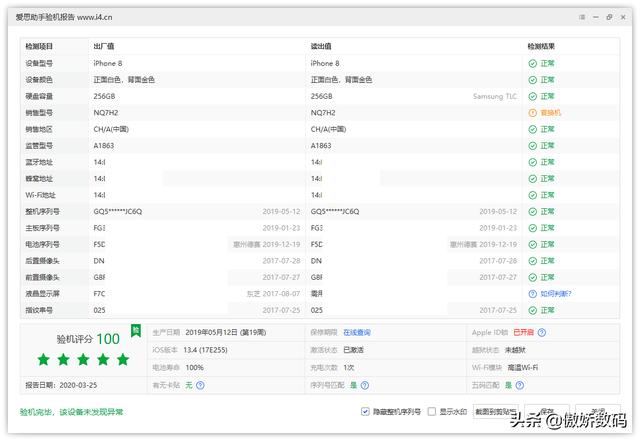Click the green check icon for 硬盘容量
640x441 pixels.
[533, 96]
